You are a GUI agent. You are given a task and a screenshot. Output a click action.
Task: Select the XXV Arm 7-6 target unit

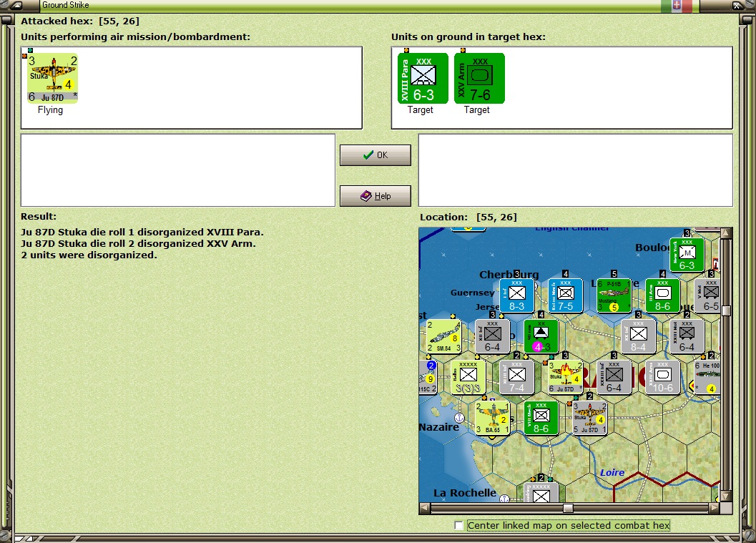pyautogui.click(x=479, y=78)
